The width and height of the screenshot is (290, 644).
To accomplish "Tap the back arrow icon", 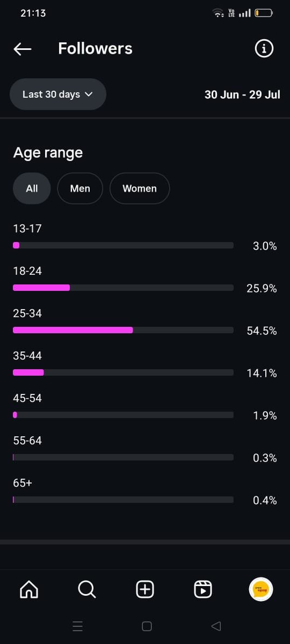I will pyautogui.click(x=23, y=49).
